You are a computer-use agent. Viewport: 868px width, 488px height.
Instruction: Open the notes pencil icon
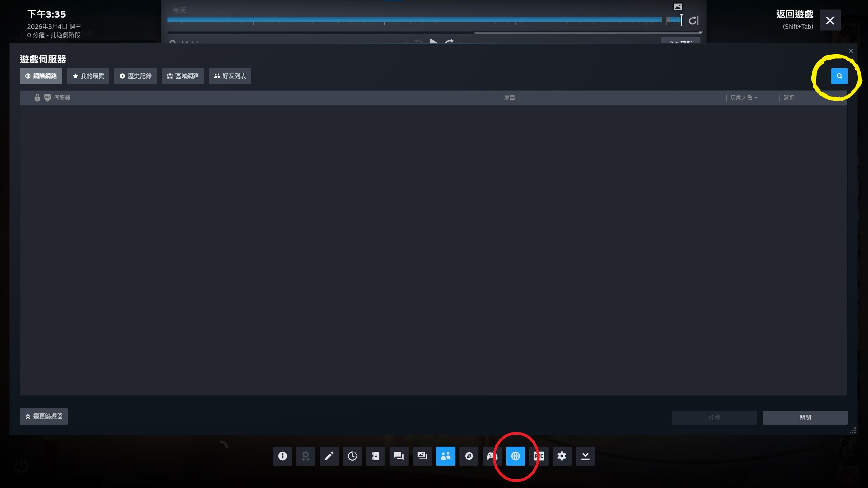coord(329,456)
